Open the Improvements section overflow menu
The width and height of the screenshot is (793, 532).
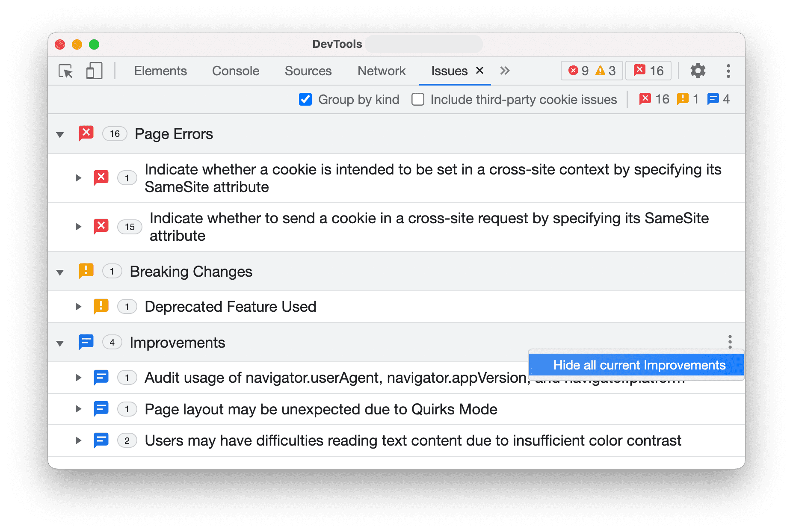tap(729, 342)
